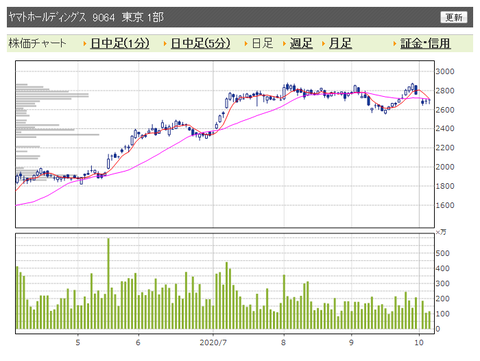
Task: Click the 株価チャート label
Action: pos(37,43)
